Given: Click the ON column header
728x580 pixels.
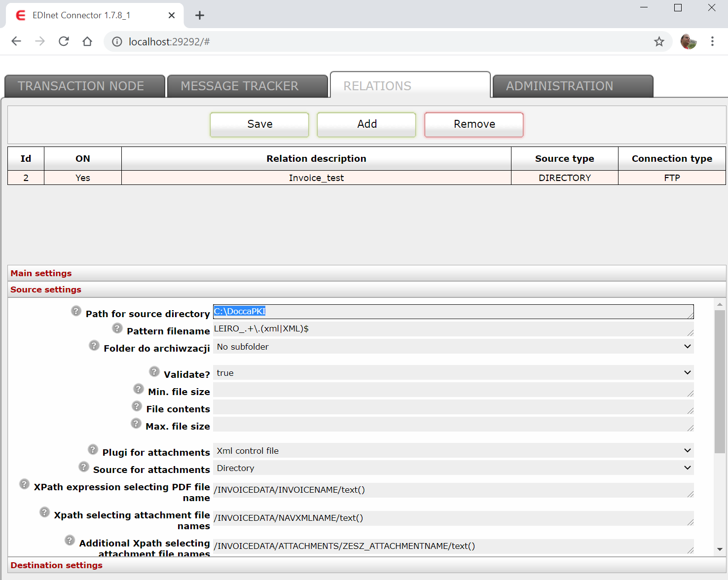Looking at the screenshot, I should (83, 158).
